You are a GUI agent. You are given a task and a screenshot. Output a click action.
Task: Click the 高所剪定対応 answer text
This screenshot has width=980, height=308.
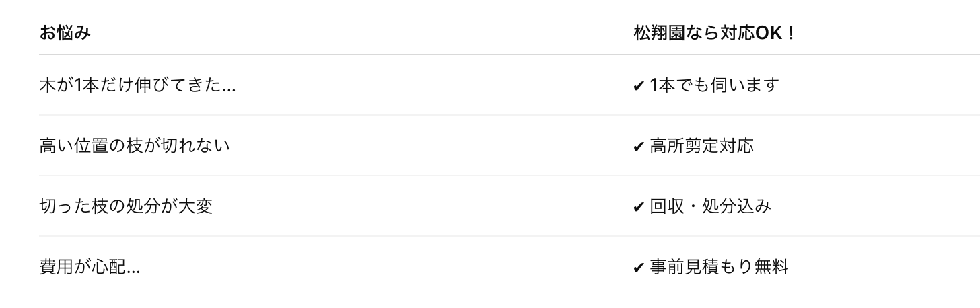coord(701,146)
